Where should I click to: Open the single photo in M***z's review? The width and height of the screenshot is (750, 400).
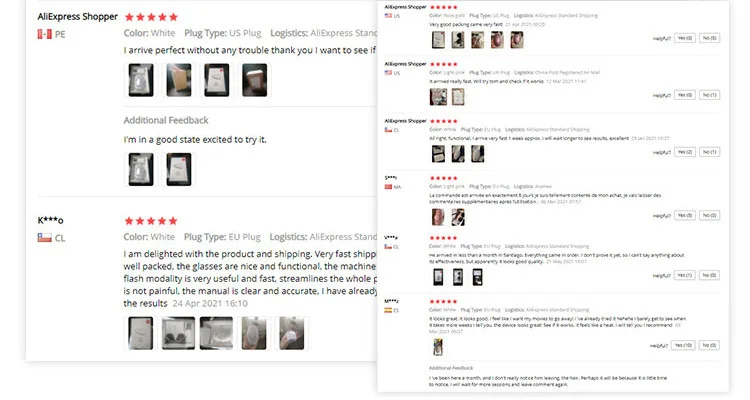[x=438, y=347]
